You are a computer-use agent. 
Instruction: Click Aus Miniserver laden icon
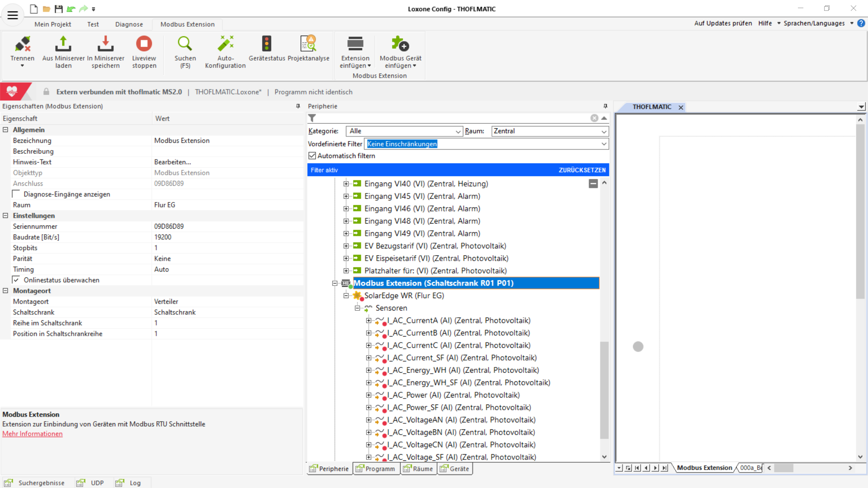[63, 44]
